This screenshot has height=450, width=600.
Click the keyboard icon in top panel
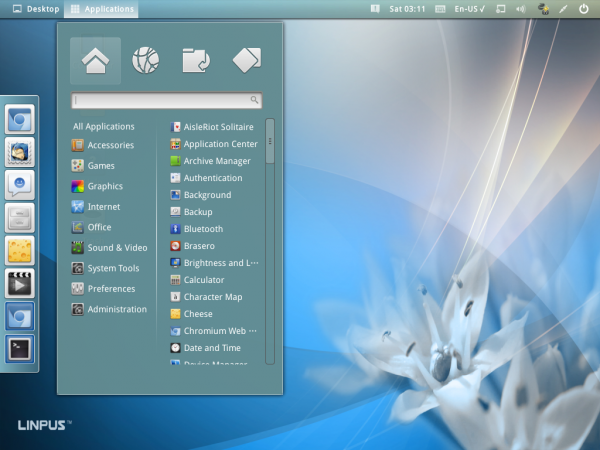(440, 9)
